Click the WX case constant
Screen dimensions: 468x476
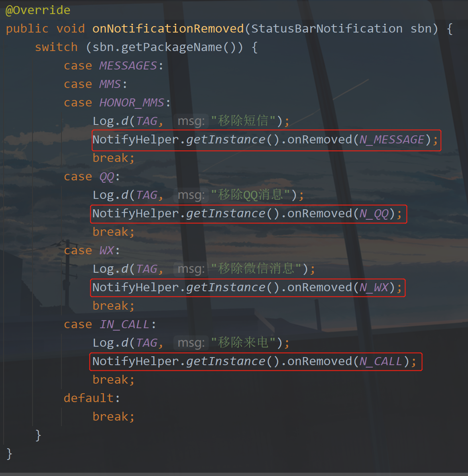(x=106, y=251)
